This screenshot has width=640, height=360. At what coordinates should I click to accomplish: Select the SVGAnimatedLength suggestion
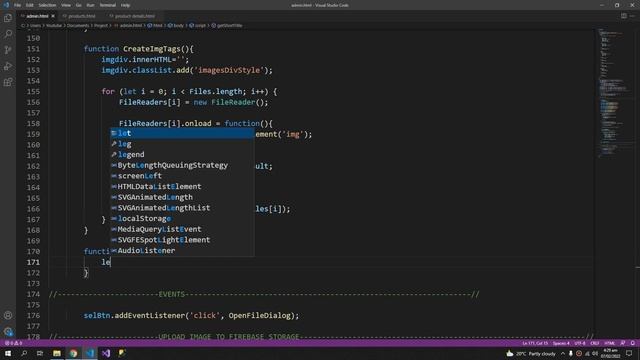click(182, 197)
